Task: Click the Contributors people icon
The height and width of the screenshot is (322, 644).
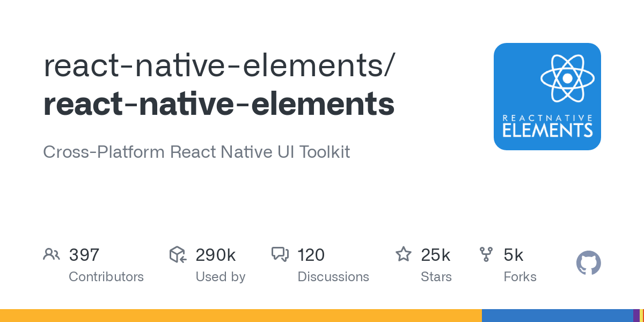Action: [x=51, y=255]
